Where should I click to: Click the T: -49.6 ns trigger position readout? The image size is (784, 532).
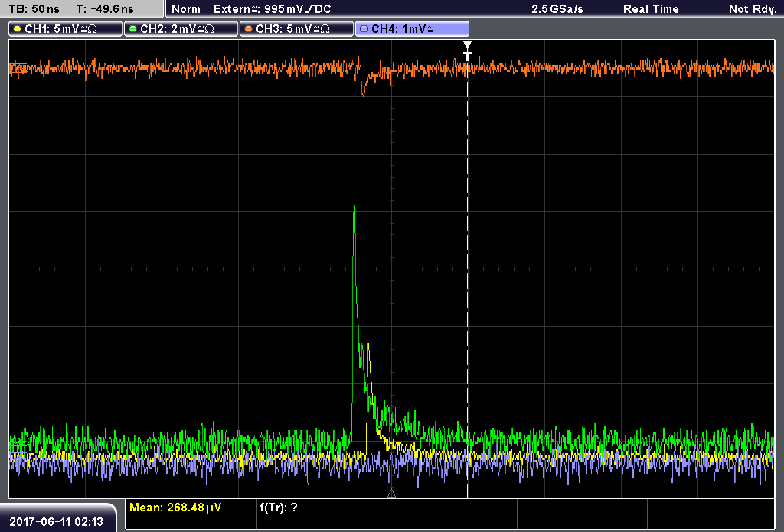(105, 9)
